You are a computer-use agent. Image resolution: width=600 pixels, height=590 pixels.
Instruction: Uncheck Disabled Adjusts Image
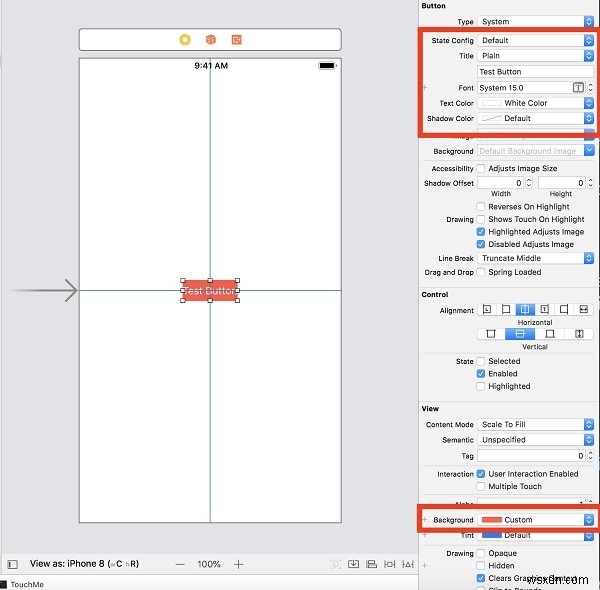click(x=481, y=244)
